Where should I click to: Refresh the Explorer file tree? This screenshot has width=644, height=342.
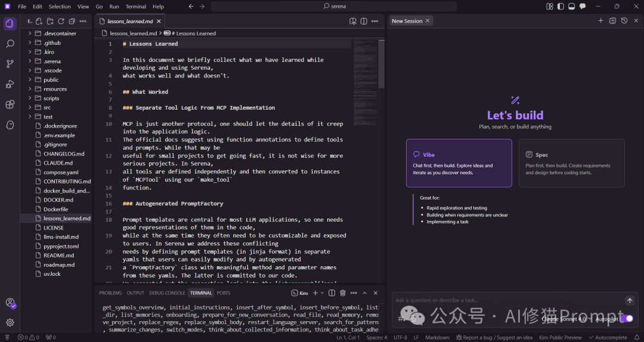[x=61, y=21]
